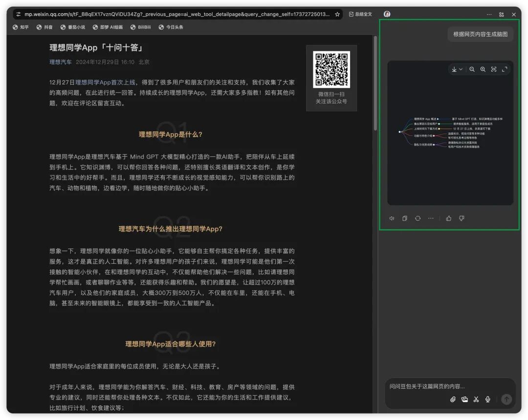
Task: Expand the download format dropdown arrow
Action: [x=461, y=69]
